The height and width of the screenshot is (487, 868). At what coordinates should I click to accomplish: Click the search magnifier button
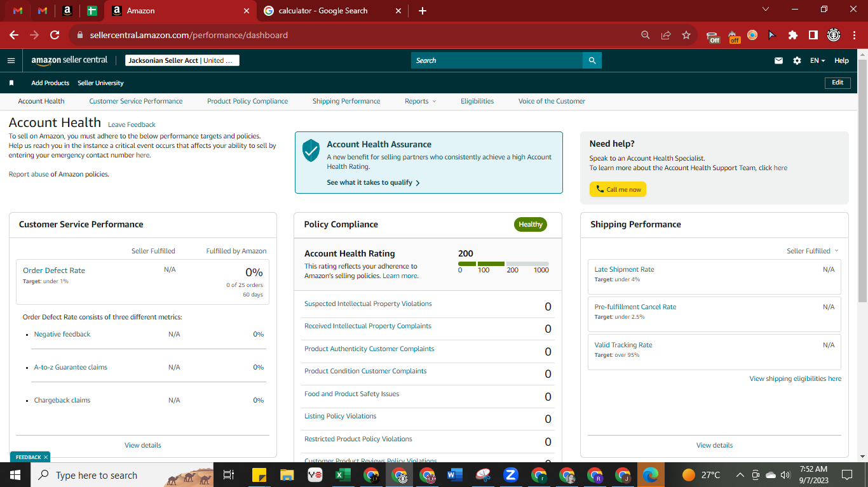[x=592, y=60]
